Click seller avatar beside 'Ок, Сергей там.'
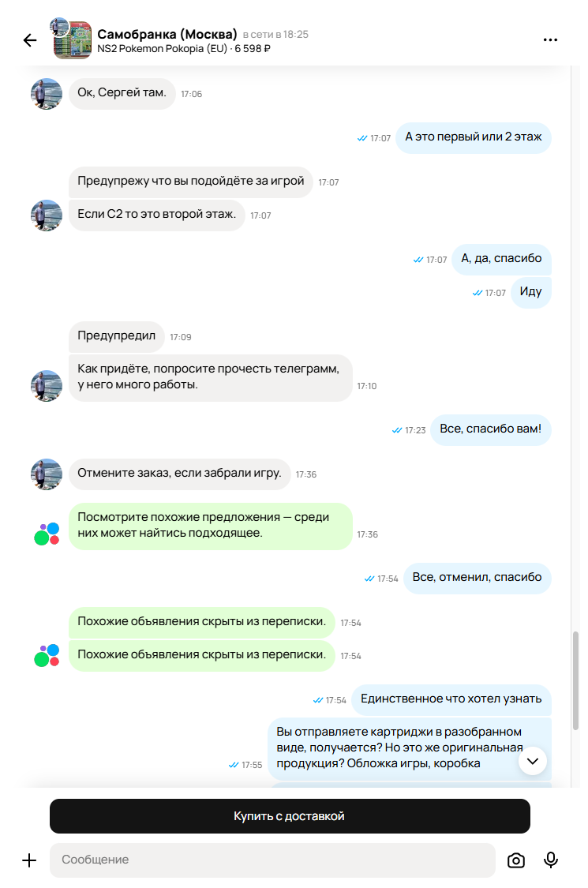The width and height of the screenshot is (588, 888). 47,93
